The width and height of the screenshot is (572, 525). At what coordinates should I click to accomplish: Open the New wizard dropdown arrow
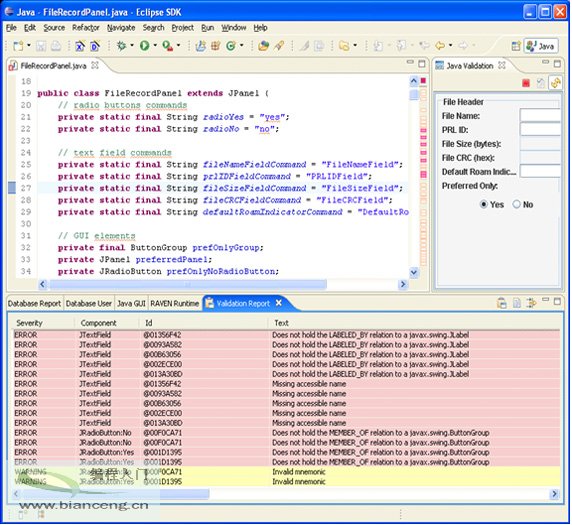(29, 46)
